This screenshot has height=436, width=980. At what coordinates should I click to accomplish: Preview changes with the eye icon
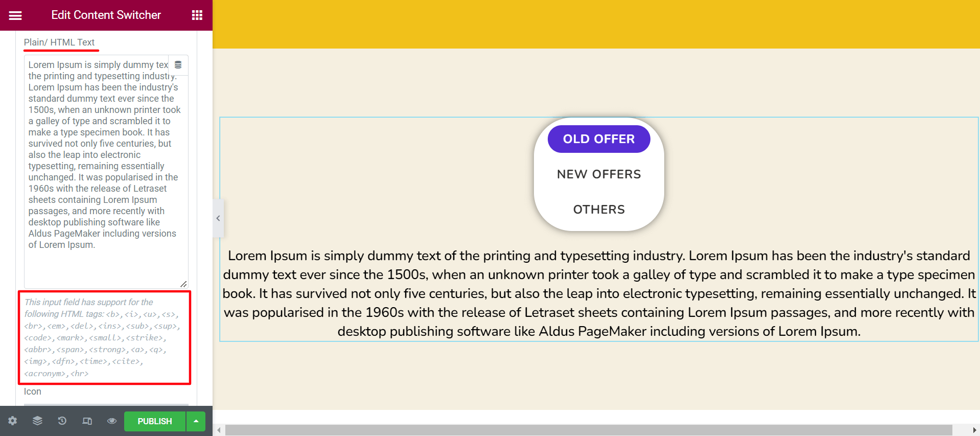[112, 421]
